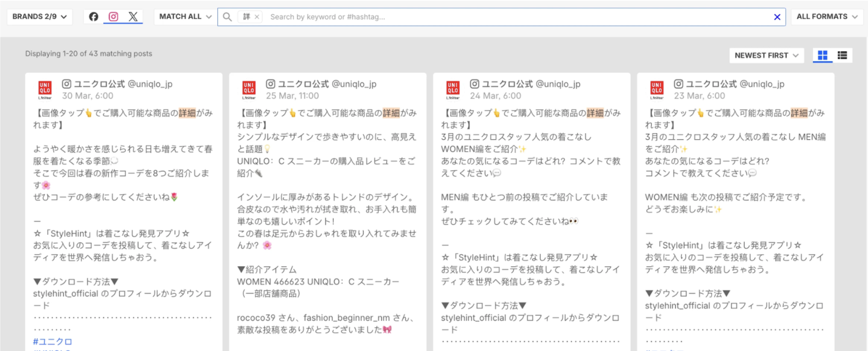
Task: Click '▼ダウンロード方法▼' in 23 Mar post
Action: 688,293
